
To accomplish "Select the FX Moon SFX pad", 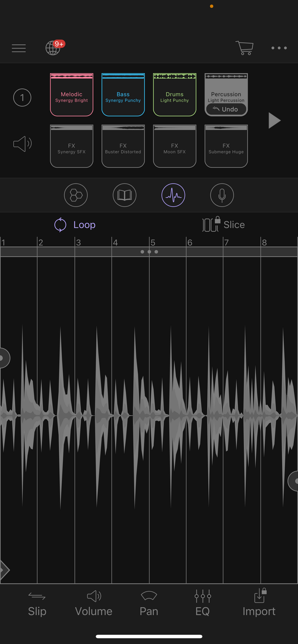I will (175, 146).
